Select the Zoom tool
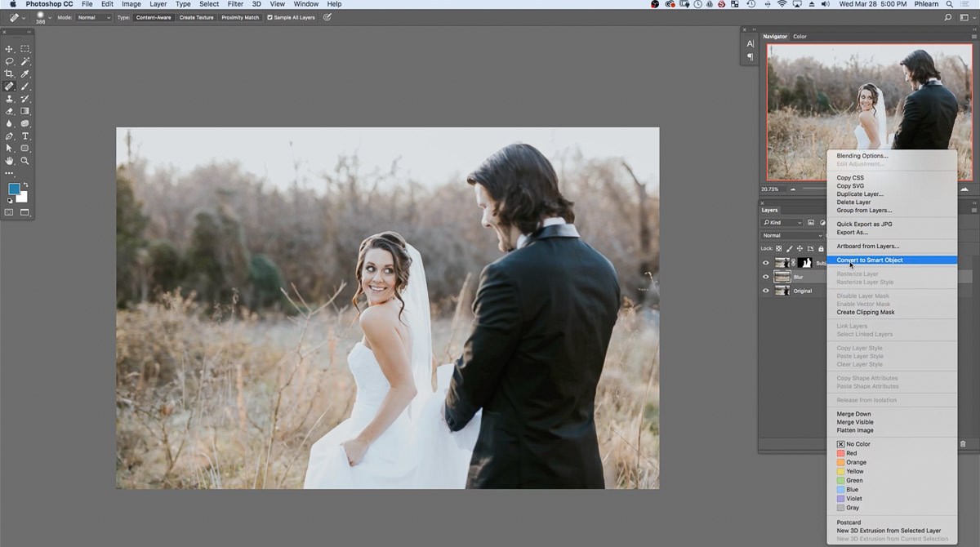980x547 pixels. [x=25, y=161]
